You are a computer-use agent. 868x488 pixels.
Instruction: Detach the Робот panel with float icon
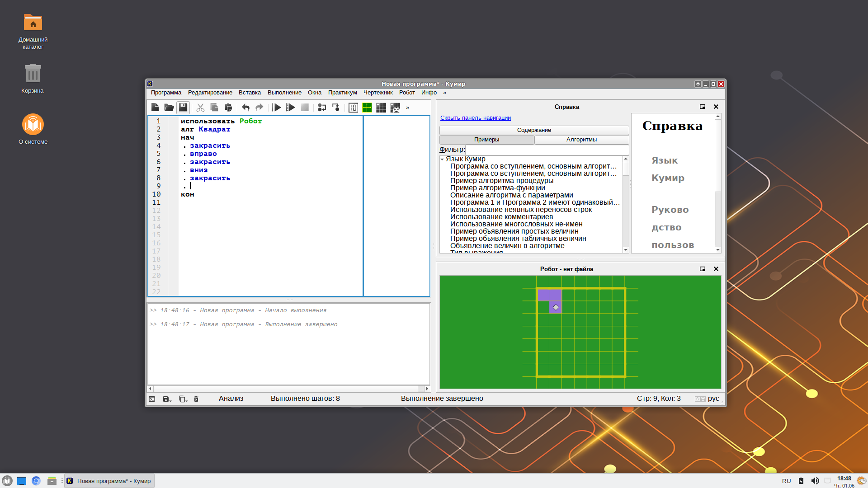pyautogui.click(x=703, y=269)
